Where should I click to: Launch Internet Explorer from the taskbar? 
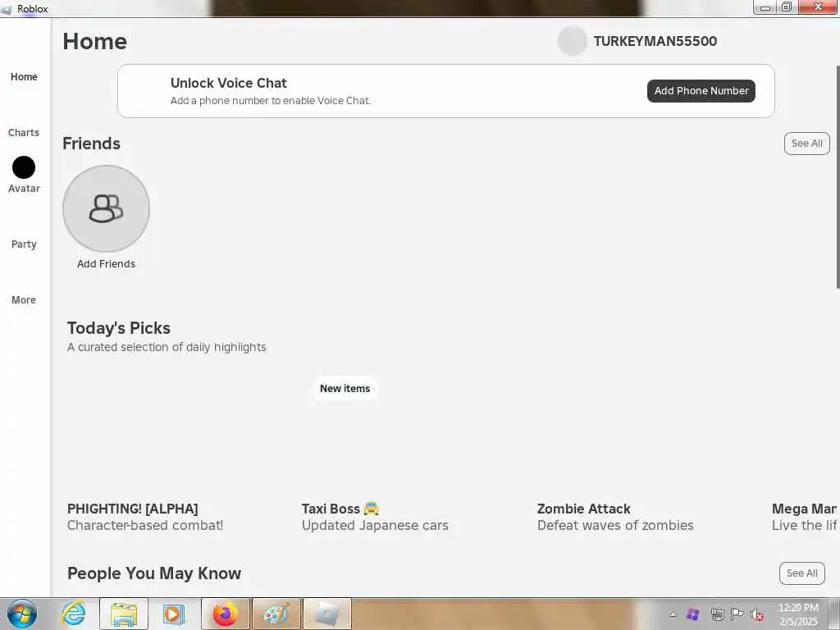pyautogui.click(x=73, y=614)
